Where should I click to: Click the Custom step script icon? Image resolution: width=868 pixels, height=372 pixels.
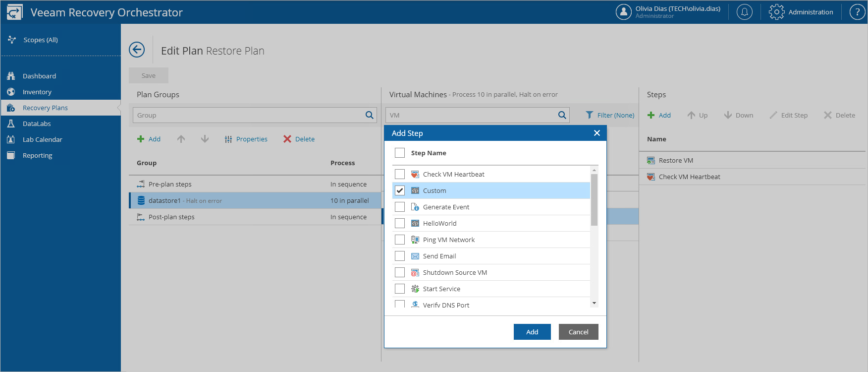coord(415,190)
